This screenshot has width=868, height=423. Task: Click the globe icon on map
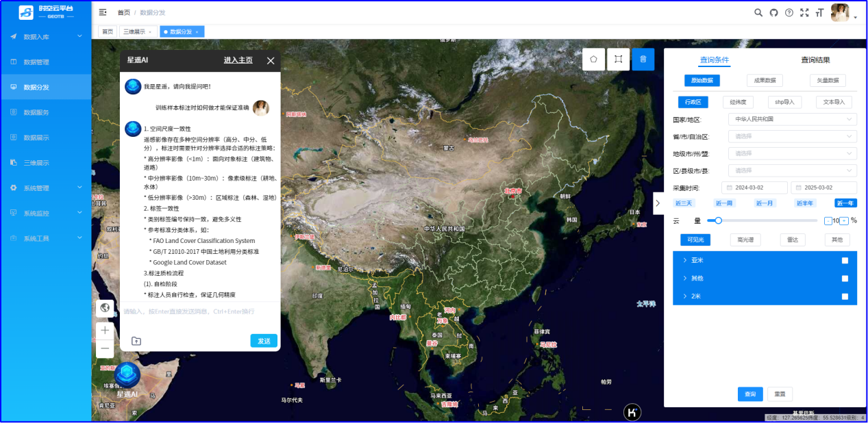click(x=105, y=307)
